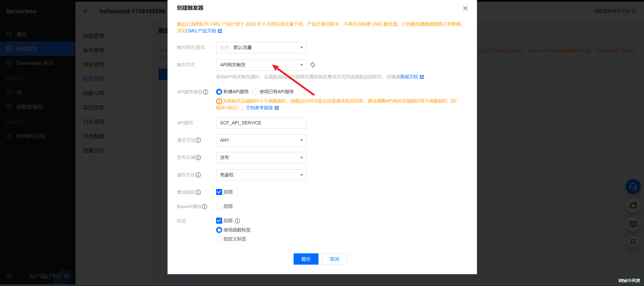Screen dimensions: 644x286
Task: Click the SCF_API_SERVICE input field
Action: (261, 123)
